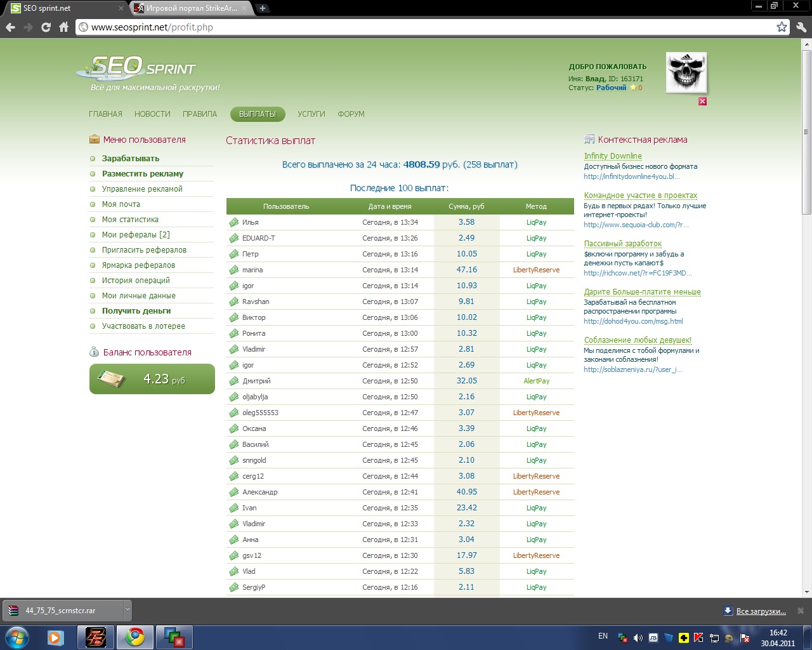
Task: Click the browser Back arrow
Action: point(10,27)
